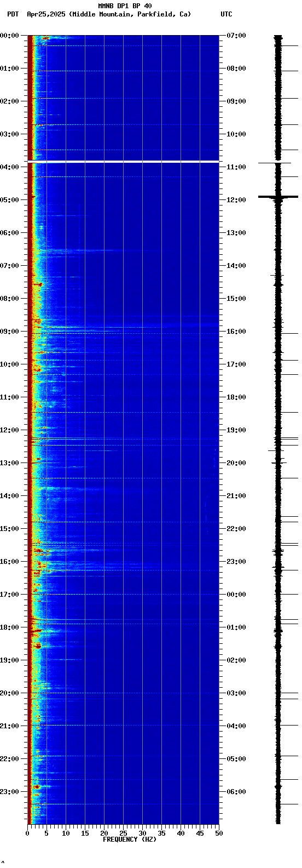
Task: Click the PDT axis label '08:00'
Action: point(9,299)
